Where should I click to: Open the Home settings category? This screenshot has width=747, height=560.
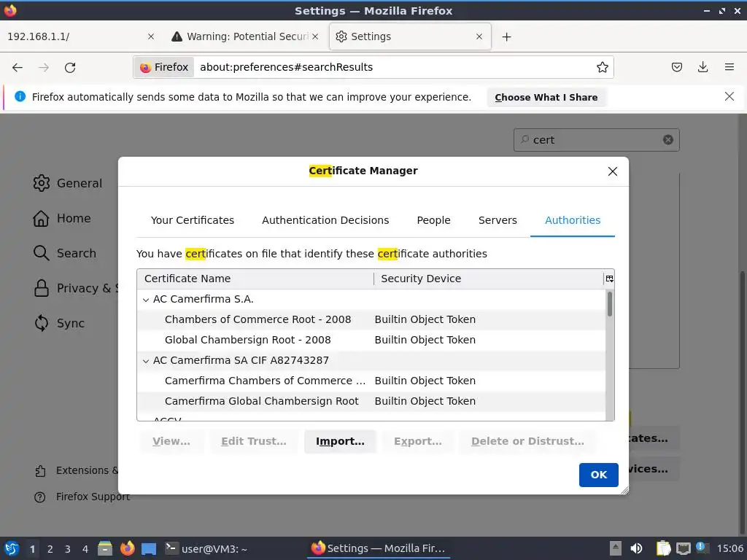tap(62, 218)
